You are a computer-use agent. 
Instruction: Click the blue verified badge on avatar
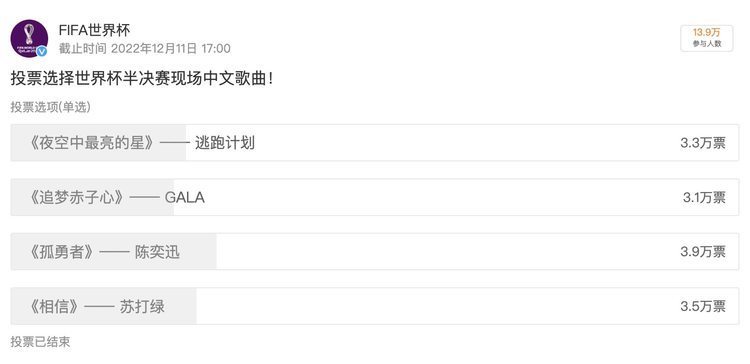[42, 51]
